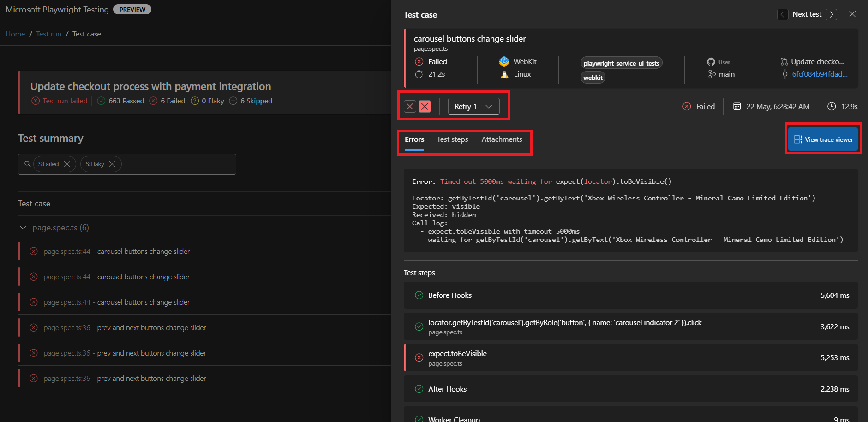Switch to the Test steps tab
This screenshot has width=868, height=422.
pyautogui.click(x=452, y=139)
